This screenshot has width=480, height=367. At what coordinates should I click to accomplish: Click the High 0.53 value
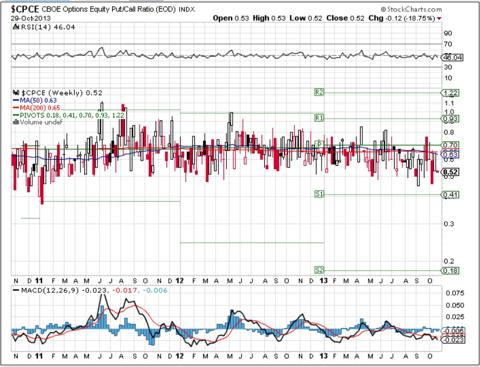pos(269,18)
